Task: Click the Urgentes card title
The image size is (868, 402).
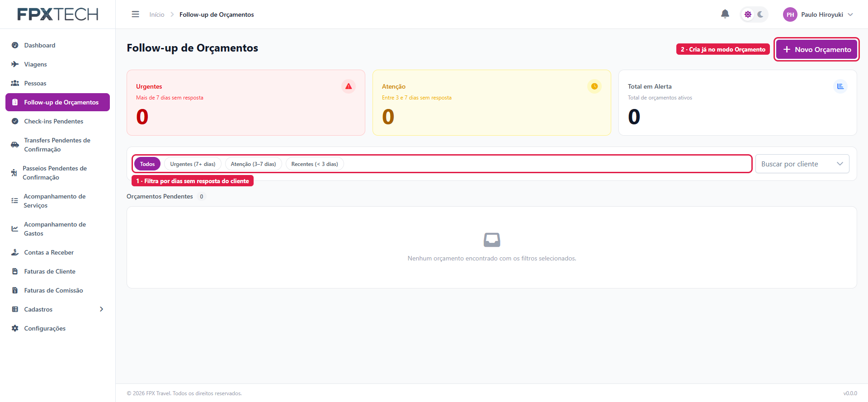Action: (149, 86)
